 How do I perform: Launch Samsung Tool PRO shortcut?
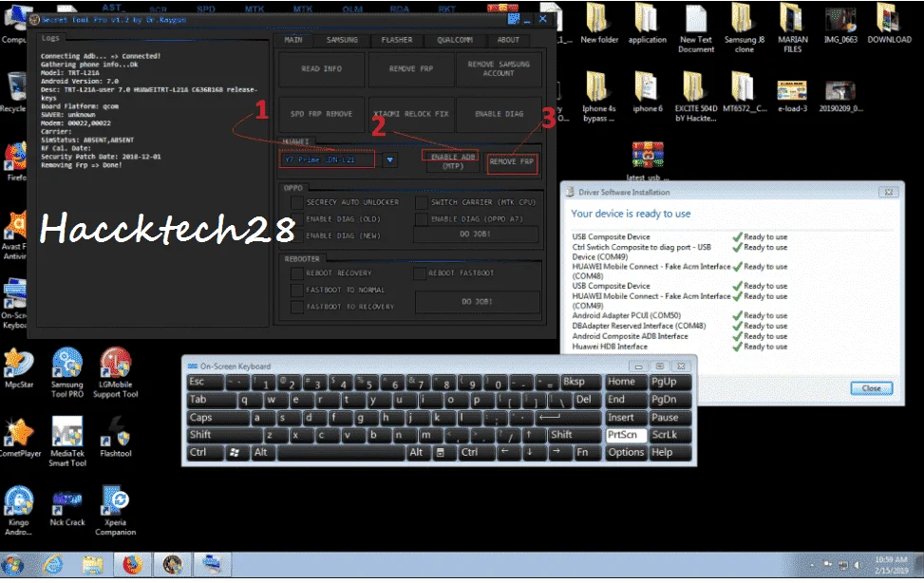(x=67, y=372)
